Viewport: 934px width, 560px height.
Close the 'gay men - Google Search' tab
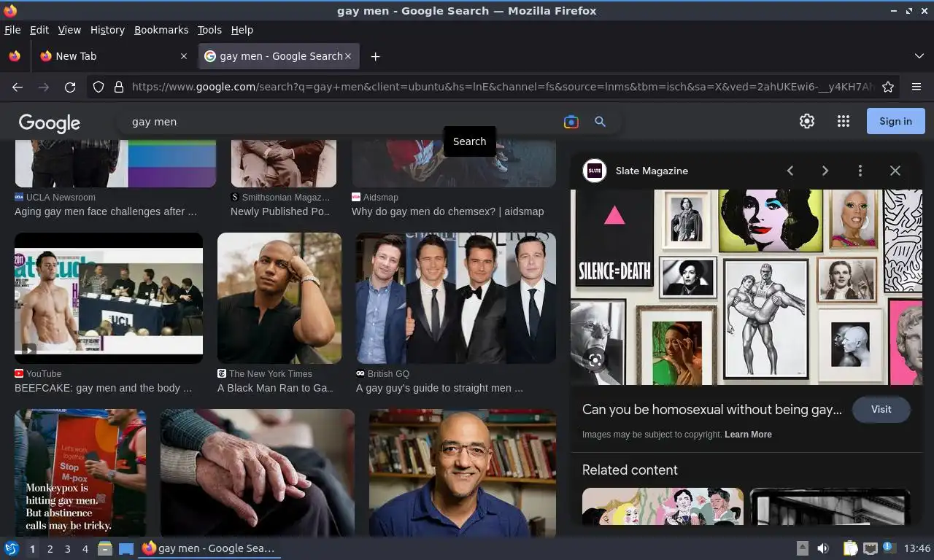click(x=348, y=56)
